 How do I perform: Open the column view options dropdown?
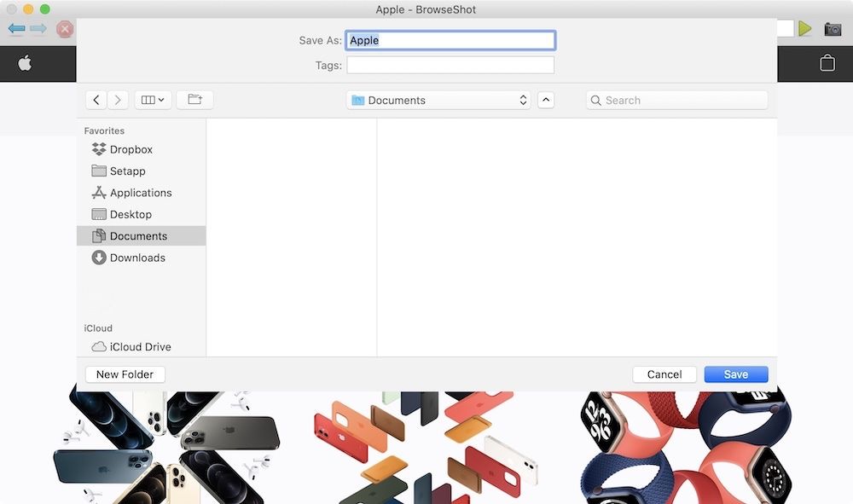[154, 100]
